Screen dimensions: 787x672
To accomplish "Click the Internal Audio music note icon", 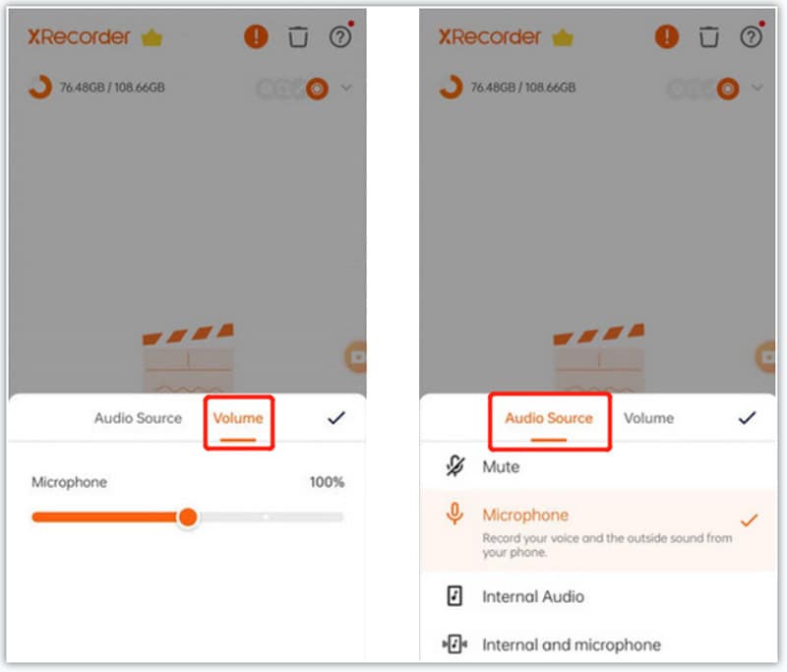I will [454, 596].
